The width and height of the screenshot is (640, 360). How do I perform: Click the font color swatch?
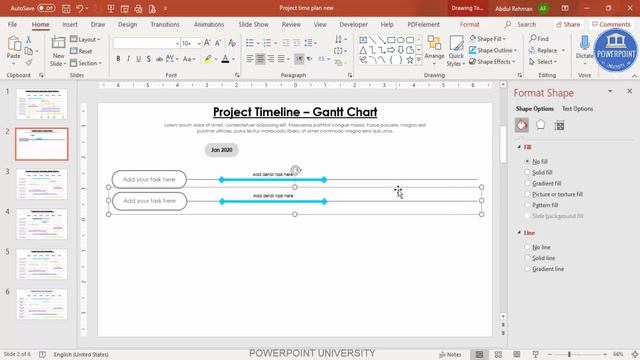(225, 59)
